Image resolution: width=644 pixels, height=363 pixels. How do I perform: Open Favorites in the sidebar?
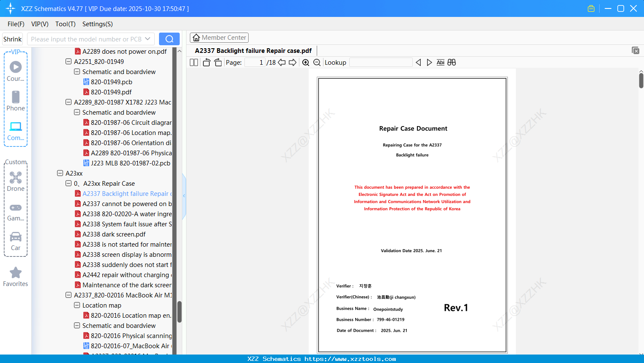[16, 277]
